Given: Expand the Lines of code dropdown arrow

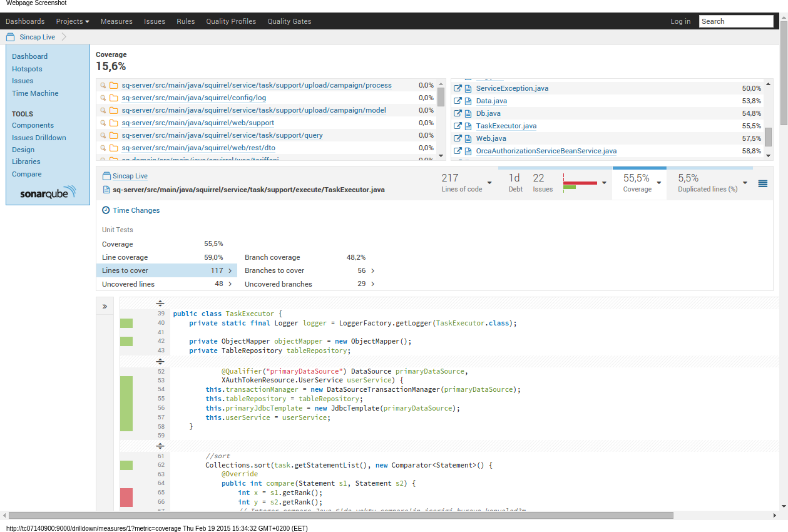Looking at the screenshot, I should 489,183.
